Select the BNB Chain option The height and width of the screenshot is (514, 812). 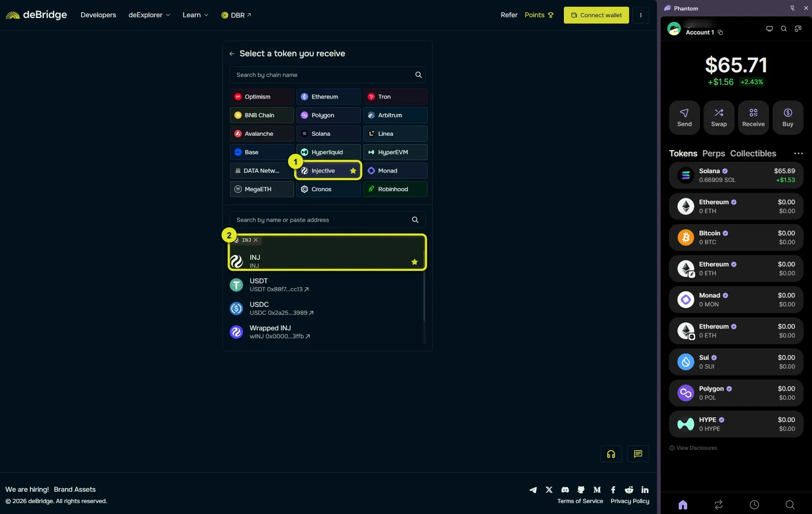[x=262, y=115]
